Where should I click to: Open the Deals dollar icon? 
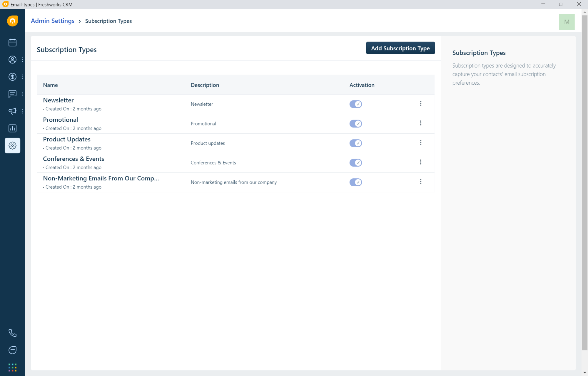click(12, 77)
